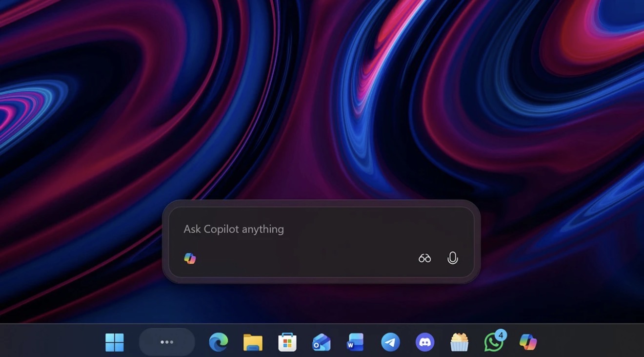Launch the popcorn streaming app
The height and width of the screenshot is (357, 644).
pyautogui.click(x=460, y=342)
